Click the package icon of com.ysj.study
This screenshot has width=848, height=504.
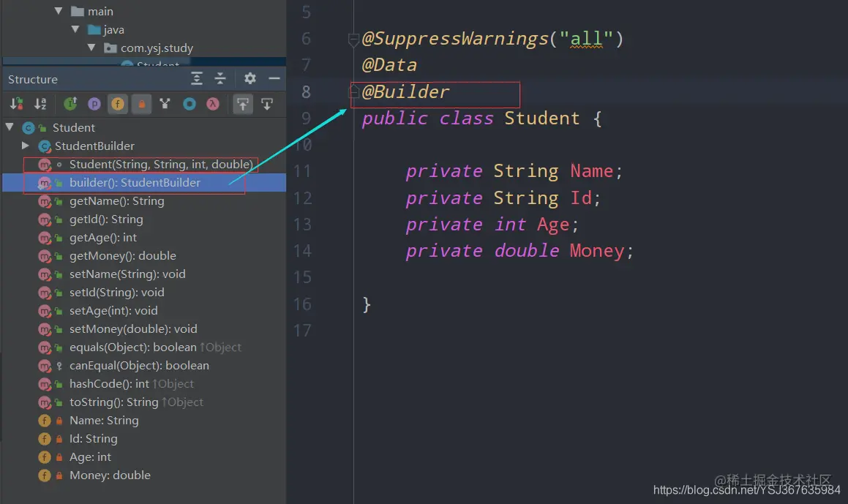110,48
